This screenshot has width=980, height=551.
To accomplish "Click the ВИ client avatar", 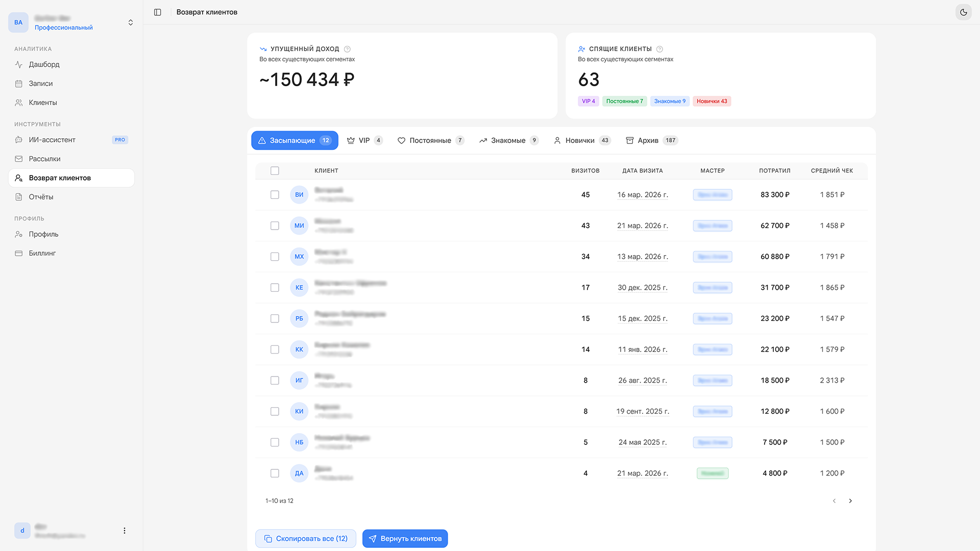I will [x=299, y=195].
